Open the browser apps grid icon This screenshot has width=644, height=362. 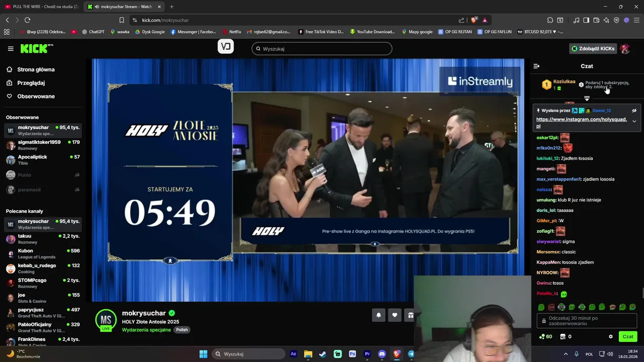(7, 32)
